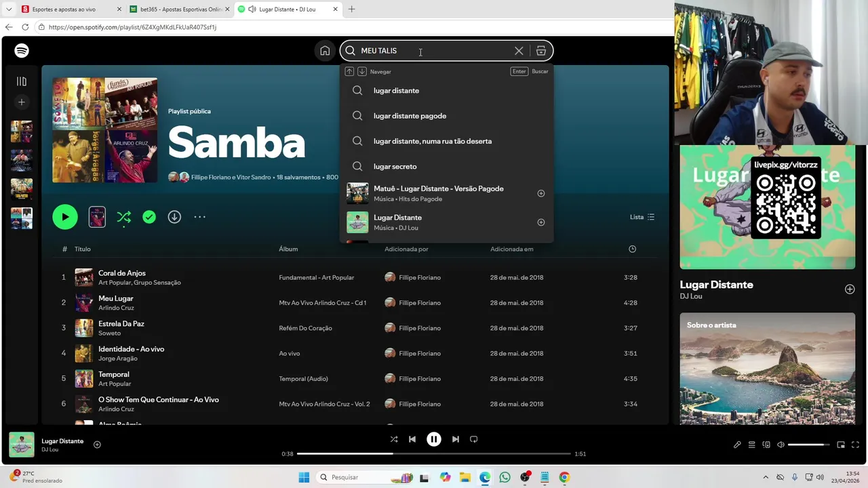Add Matuê Lugar Distante result to library
868x488 pixels.
coord(541,193)
